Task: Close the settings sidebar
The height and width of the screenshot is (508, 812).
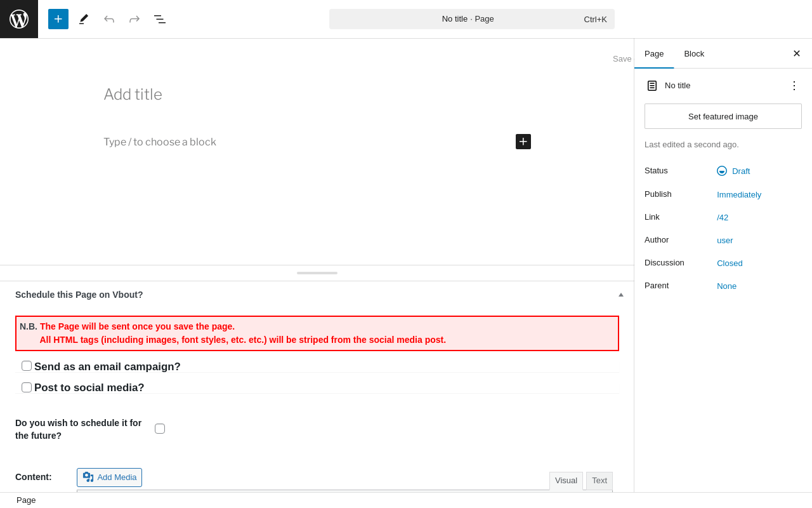Action: click(797, 53)
